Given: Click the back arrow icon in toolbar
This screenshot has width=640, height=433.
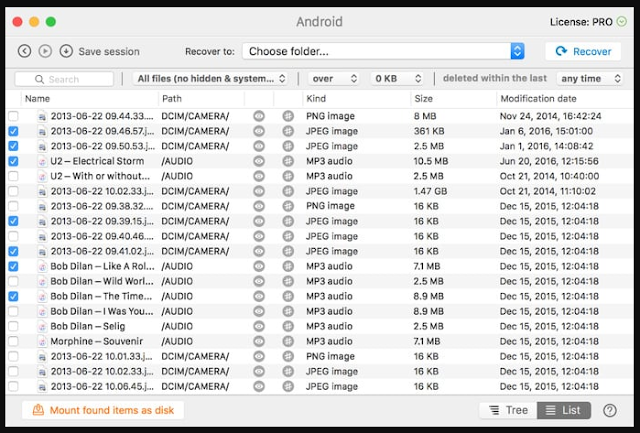Looking at the screenshot, I should [x=24, y=51].
